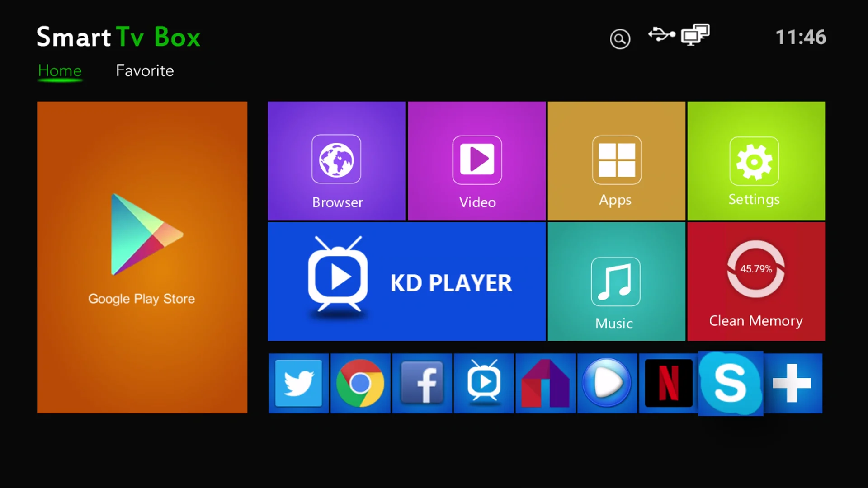Viewport: 868px width, 488px height.
Task: Run Clean Memory at 45.79%
Action: [x=756, y=282]
